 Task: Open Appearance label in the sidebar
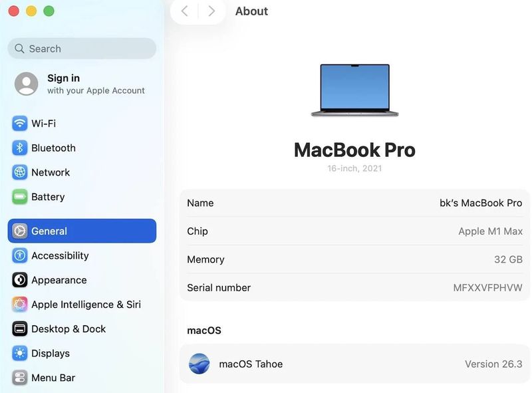coord(59,281)
